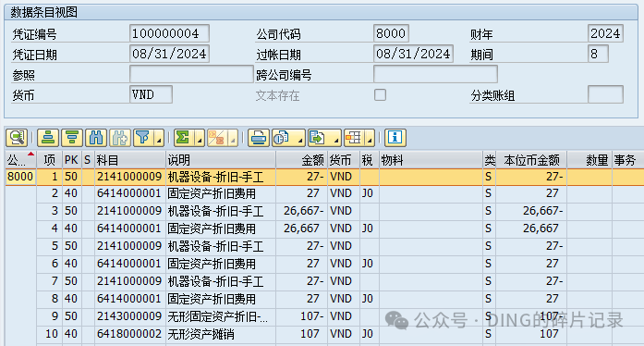
Task: Click the Print icon
Action: click(x=259, y=138)
